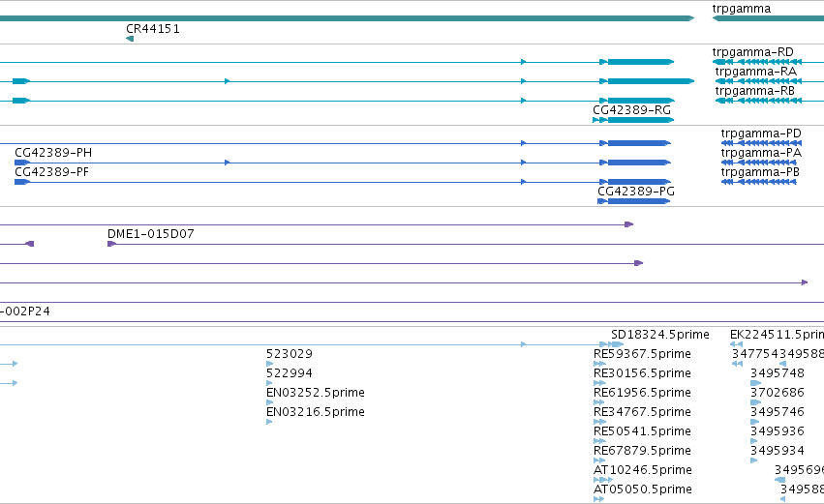Click the arrow glyphs below AT10246.5prime

(603, 479)
